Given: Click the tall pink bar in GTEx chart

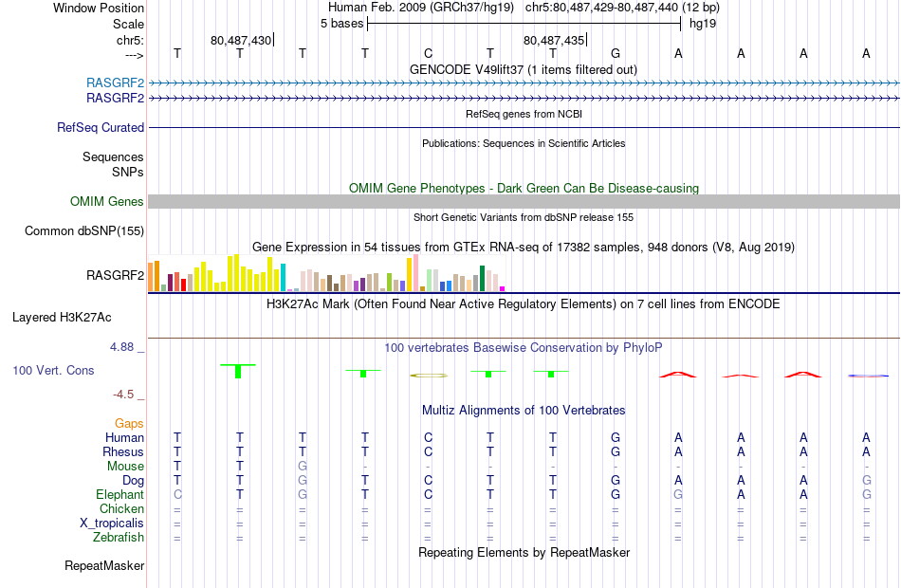Looking at the screenshot, I should 415,273.
